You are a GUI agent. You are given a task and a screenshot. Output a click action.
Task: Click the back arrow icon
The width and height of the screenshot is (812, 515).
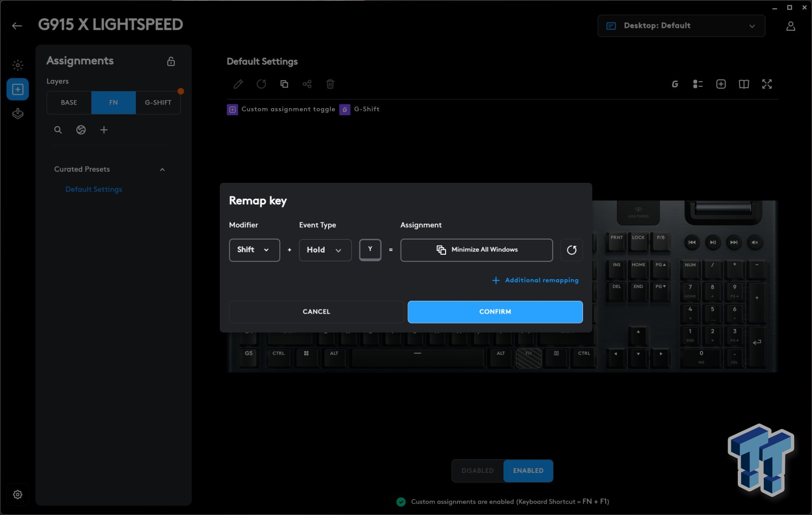(17, 26)
